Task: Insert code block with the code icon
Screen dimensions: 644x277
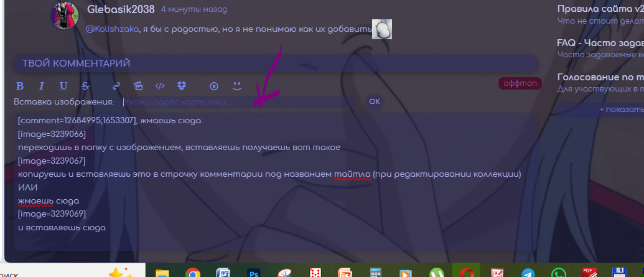Action: pyautogui.click(x=159, y=86)
